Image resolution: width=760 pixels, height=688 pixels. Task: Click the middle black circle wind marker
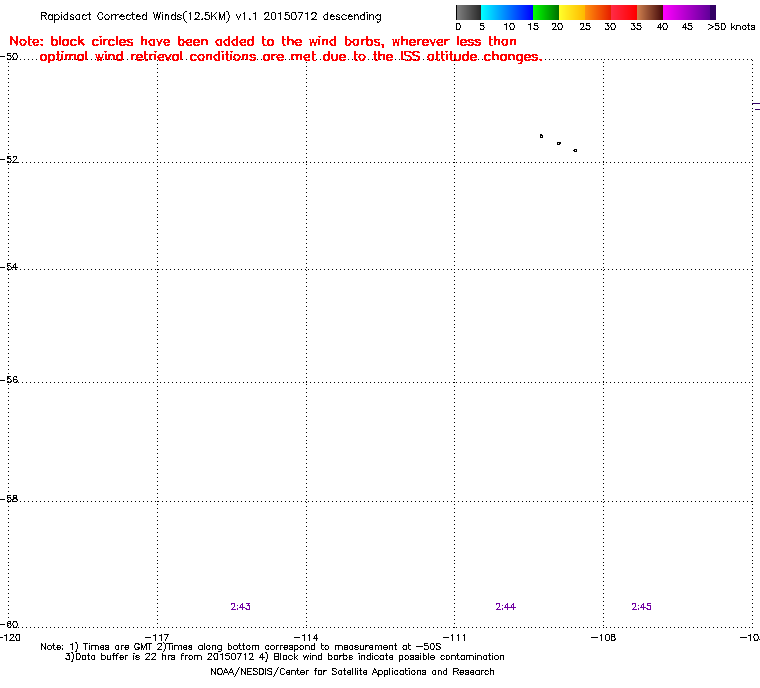point(559,144)
